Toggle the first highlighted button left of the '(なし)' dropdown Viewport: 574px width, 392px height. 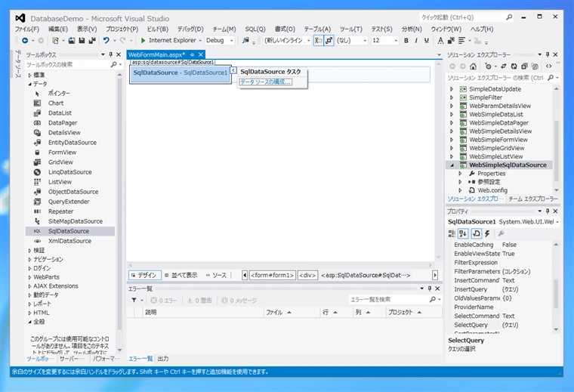319,41
